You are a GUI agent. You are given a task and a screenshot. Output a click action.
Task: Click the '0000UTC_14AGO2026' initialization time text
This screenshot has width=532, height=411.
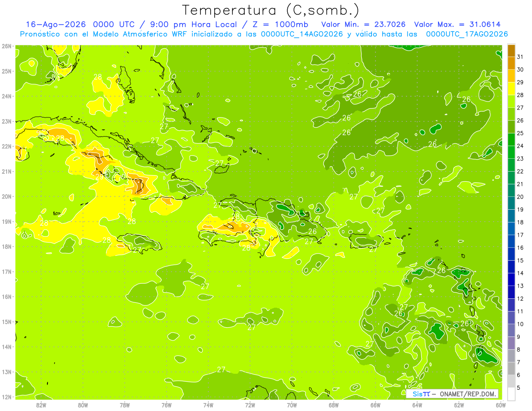pos(302,34)
